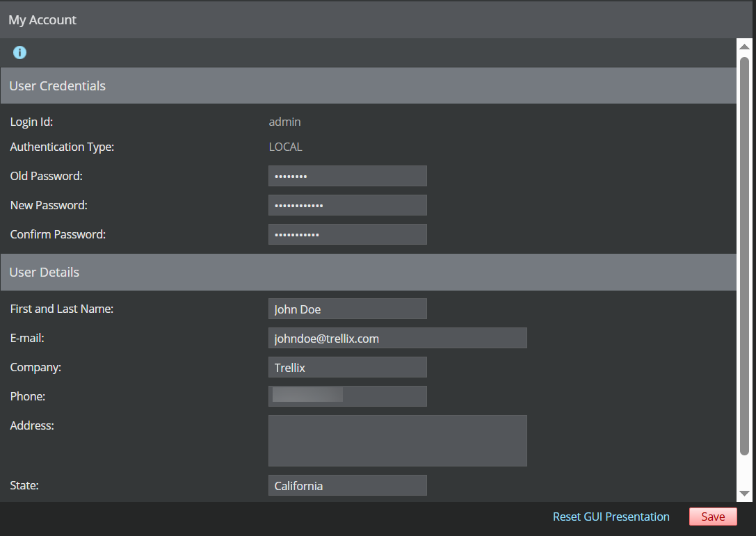The height and width of the screenshot is (536, 756).
Task: Click the Old Password field
Action: click(x=348, y=176)
